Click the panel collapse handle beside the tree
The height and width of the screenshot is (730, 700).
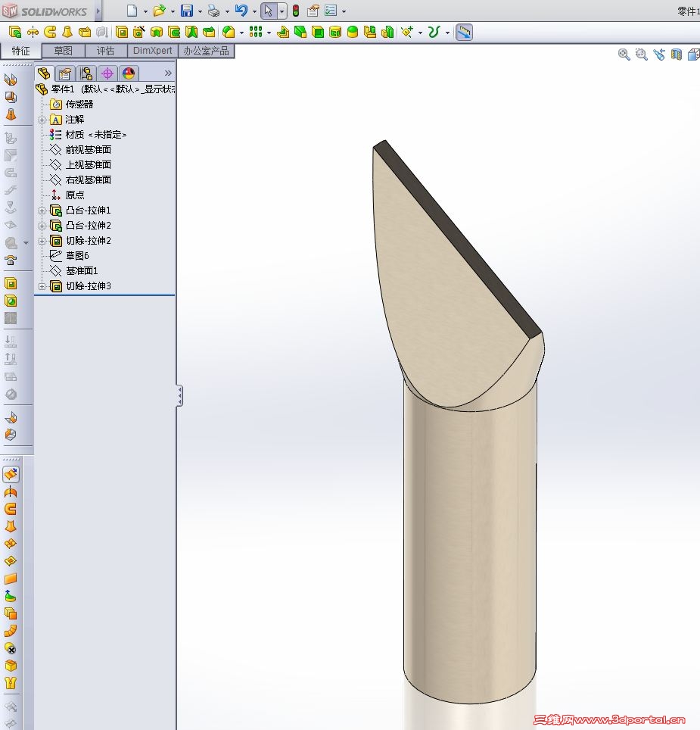click(179, 396)
